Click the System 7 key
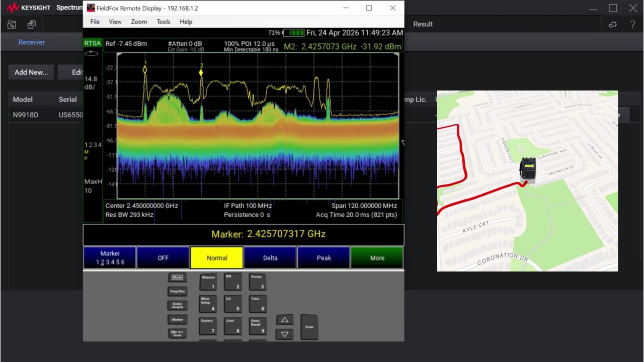644x362 pixels. [208, 326]
